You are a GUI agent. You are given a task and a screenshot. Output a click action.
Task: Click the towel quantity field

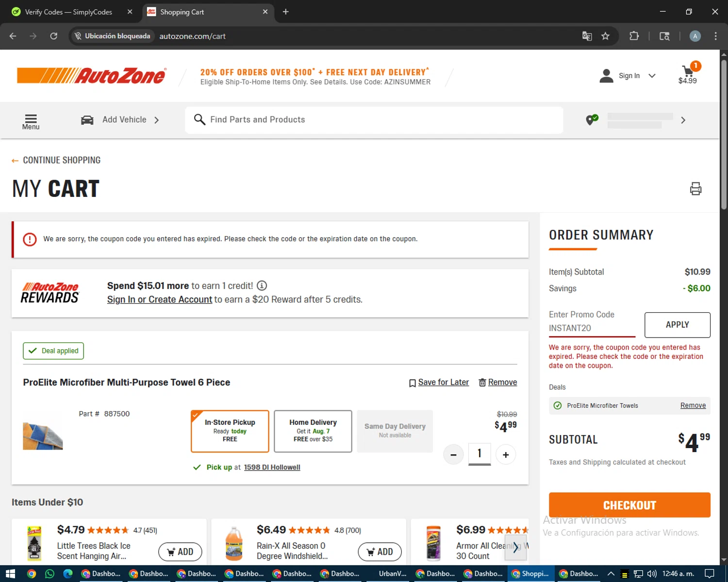[480, 454]
